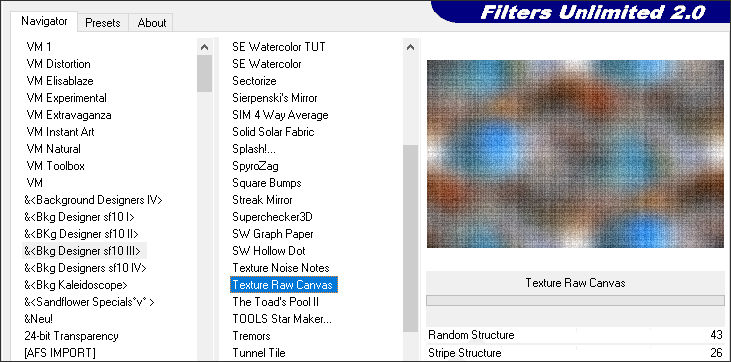
Task: Select the 24-bit Transparency category
Action: 71,336
